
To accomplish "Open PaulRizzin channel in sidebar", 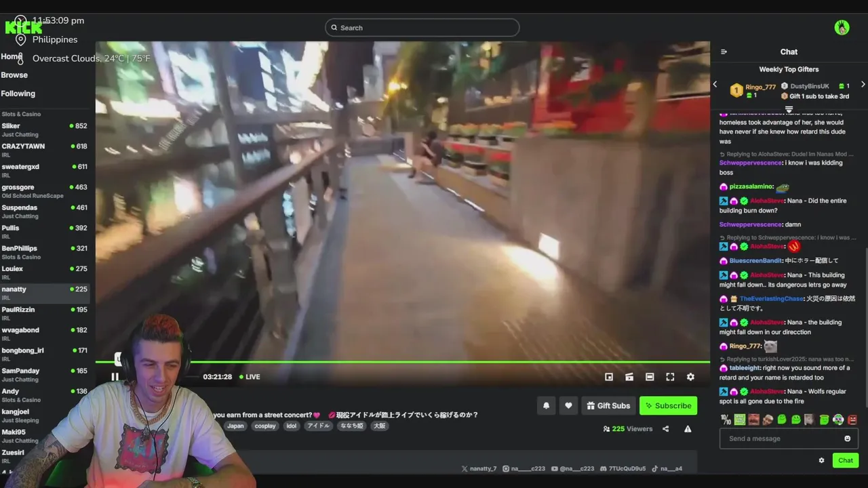I will [45, 312].
